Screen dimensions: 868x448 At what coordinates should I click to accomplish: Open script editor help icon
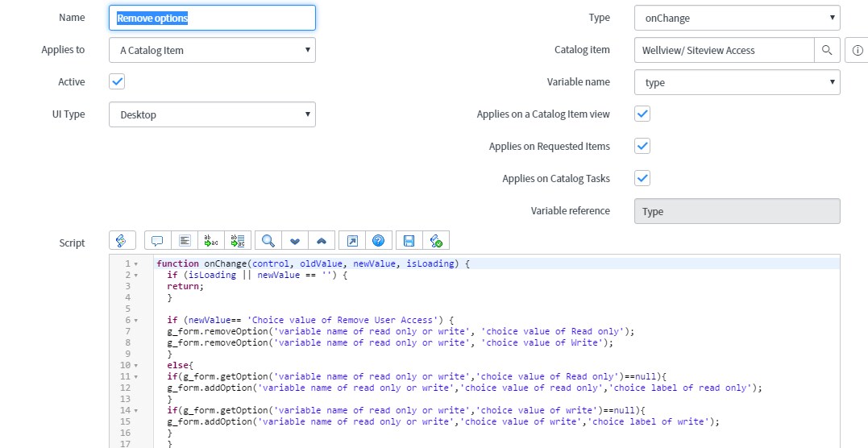click(x=379, y=240)
